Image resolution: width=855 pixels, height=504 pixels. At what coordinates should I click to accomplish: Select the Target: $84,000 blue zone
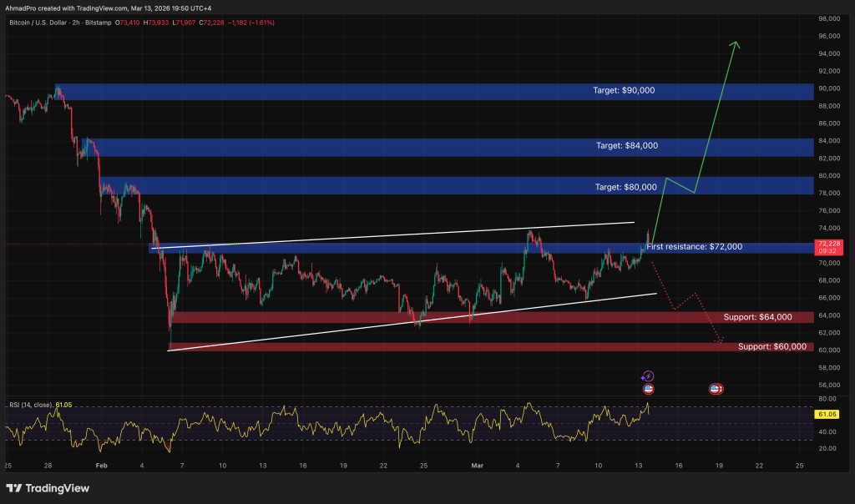pos(436,147)
